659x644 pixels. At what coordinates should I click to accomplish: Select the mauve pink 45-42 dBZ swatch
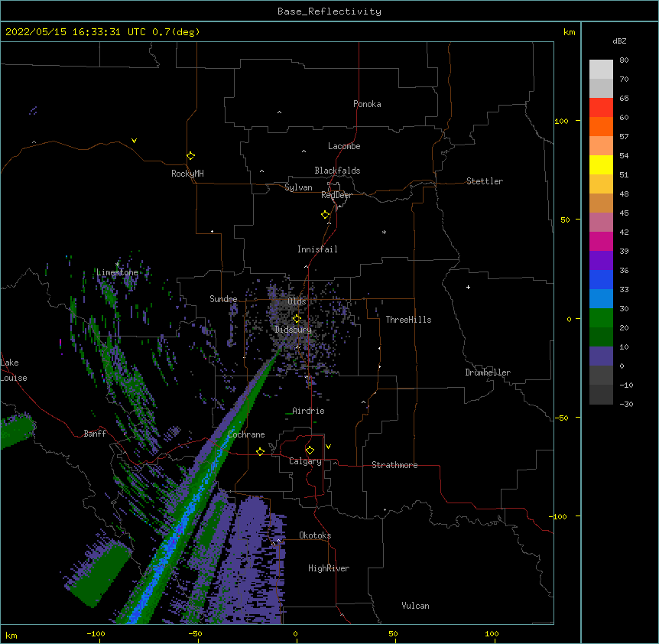tap(601, 222)
